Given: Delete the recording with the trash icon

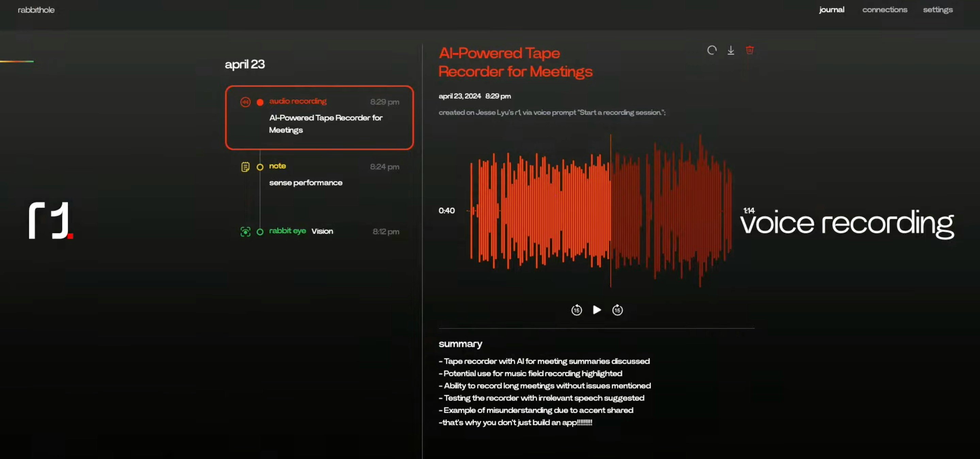Looking at the screenshot, I should pos(749,50).
